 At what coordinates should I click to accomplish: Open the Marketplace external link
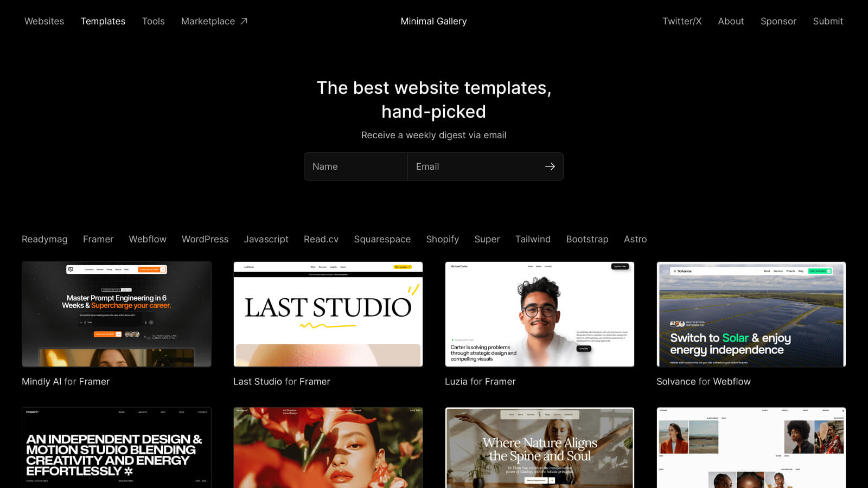click(214, 21)
